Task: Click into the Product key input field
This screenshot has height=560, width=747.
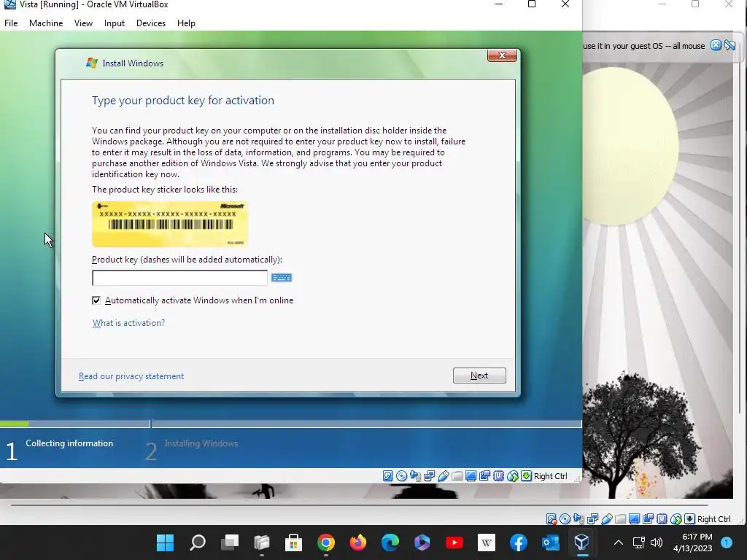Action: pyautogui.click(x=179, y=278)
